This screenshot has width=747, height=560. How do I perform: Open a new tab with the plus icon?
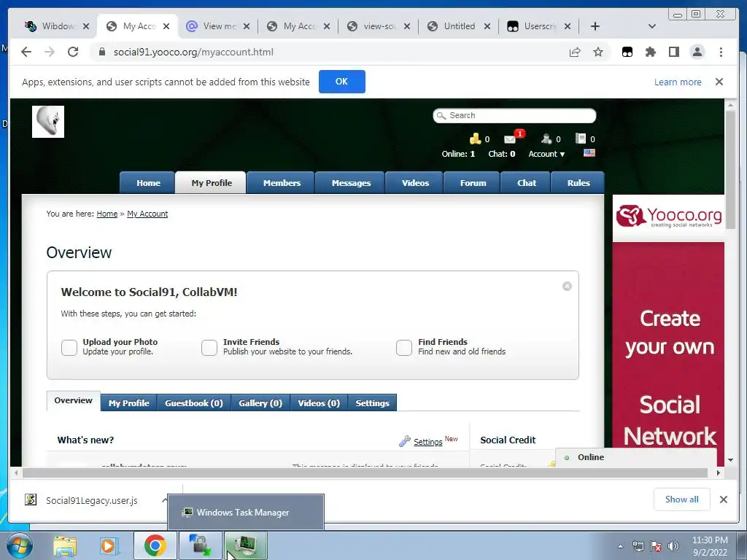pyautogui.click(x=595, y=26)
